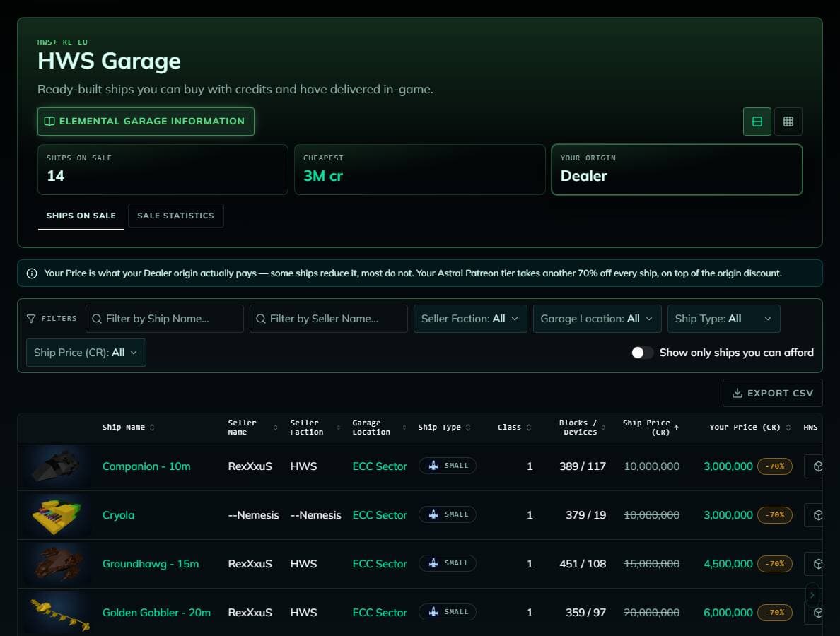The width and height of the screenshot is (840, 636).
Task: Click the Golden Gobbler ship thumbnail
Action: [x=58, y=613]
